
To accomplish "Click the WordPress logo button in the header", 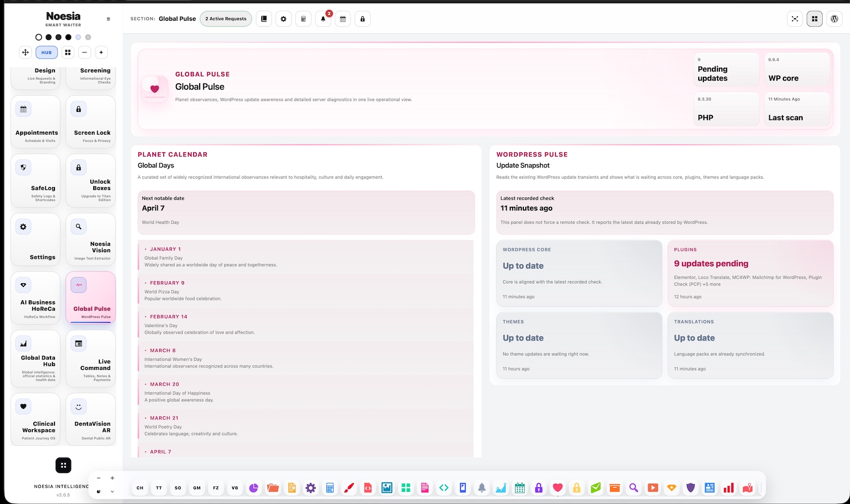I will [x=834, y=19].
